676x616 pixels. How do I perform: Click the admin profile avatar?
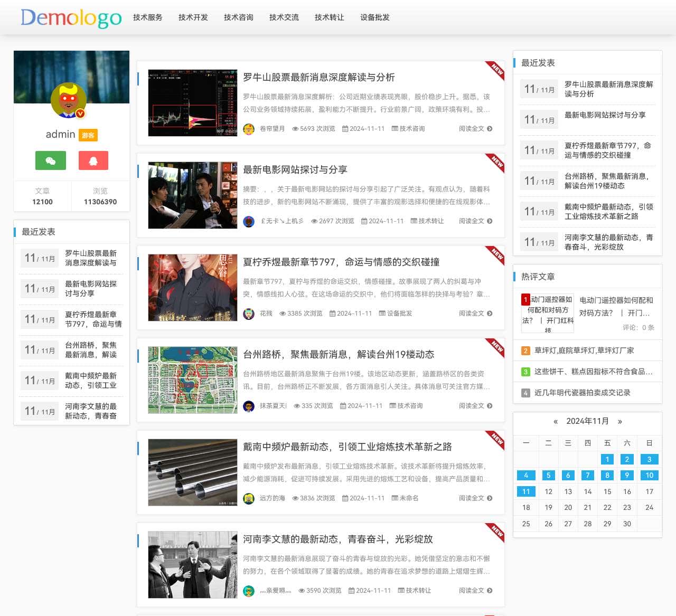click(x=69, y=100)
